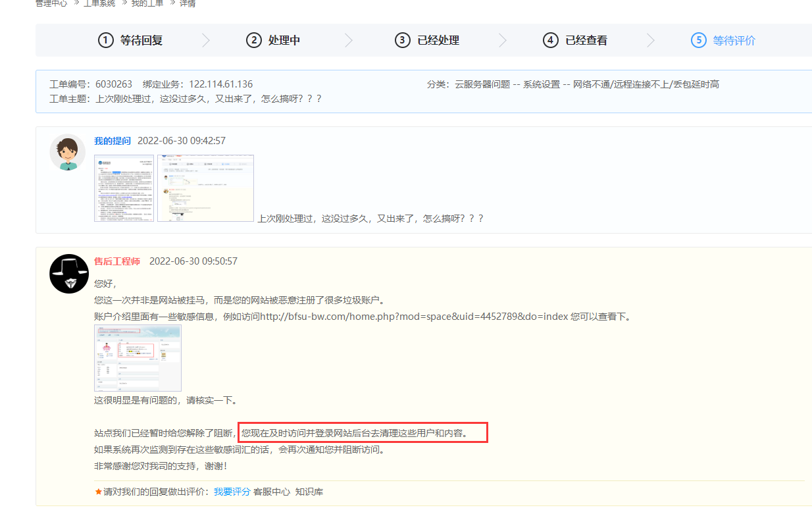This screenshot has width=812, height=516.
Task: Click the step 1 circle icon for 等待回复
Action: coord(106,40)
